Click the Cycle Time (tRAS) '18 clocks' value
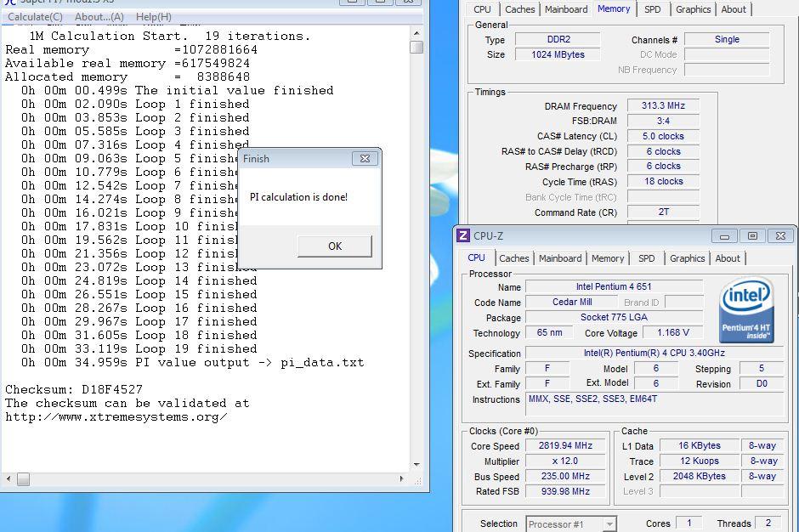Viewport: 799px width, 532px height. (x=663, y=181)
